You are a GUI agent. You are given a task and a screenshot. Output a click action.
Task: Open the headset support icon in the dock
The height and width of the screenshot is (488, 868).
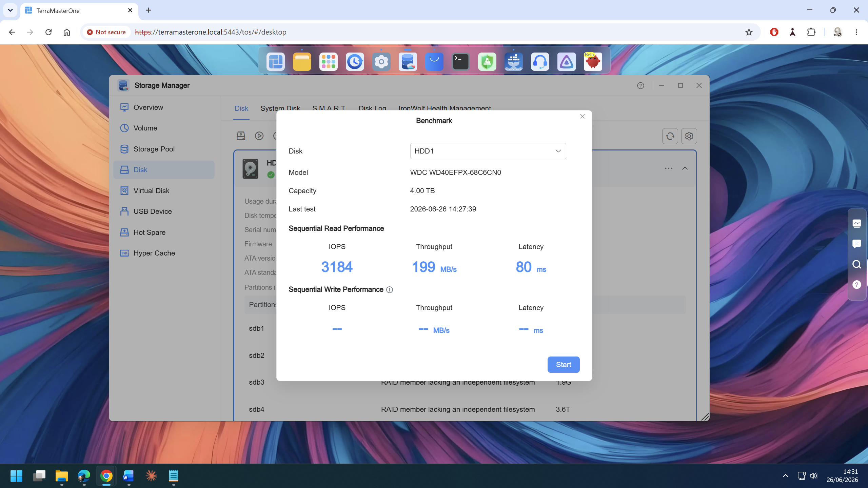click(x=540, y=62)
